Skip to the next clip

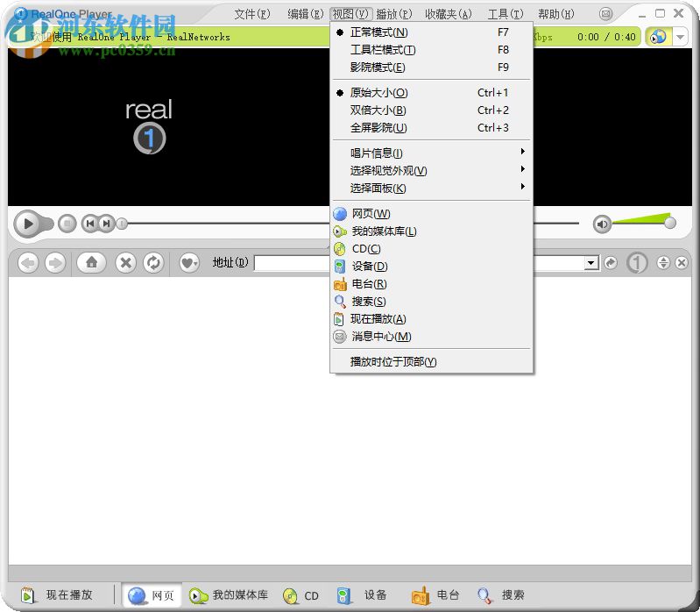[107, 223]
